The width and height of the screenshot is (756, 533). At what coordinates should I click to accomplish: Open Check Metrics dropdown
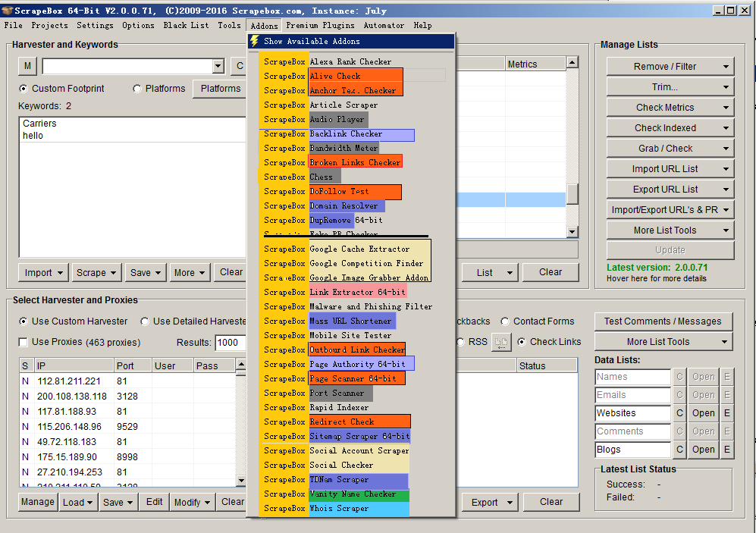pyautogui.click(x=670, y=108)
